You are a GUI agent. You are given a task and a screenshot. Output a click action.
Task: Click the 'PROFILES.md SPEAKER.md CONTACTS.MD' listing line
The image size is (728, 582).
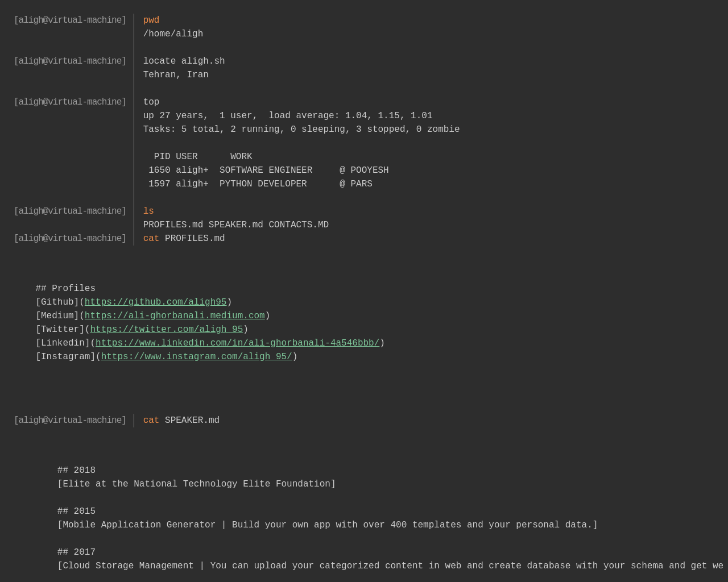(x=236, y=225)
